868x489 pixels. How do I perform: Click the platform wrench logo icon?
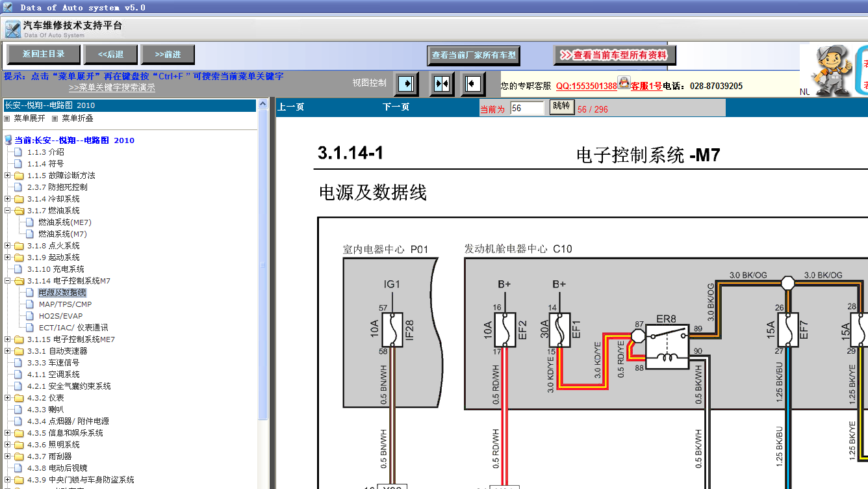coord(12,29)
